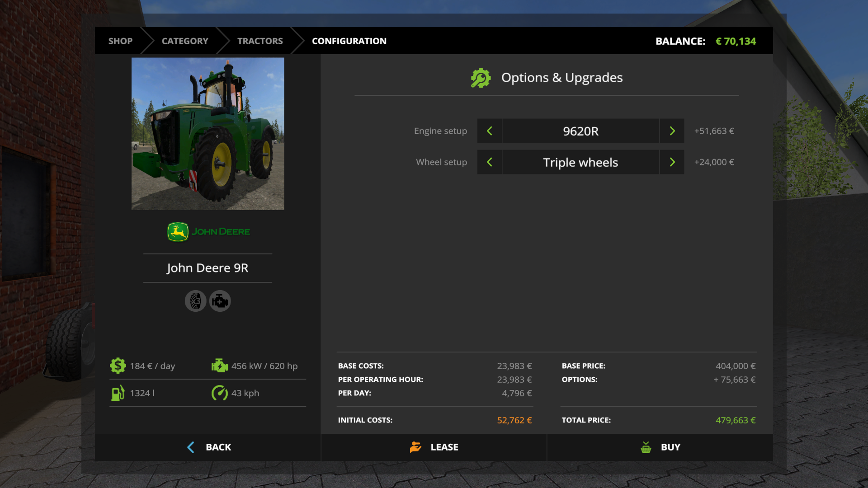Click the engine power icon
The image size is (868, 488).
[x=220, y=366]
